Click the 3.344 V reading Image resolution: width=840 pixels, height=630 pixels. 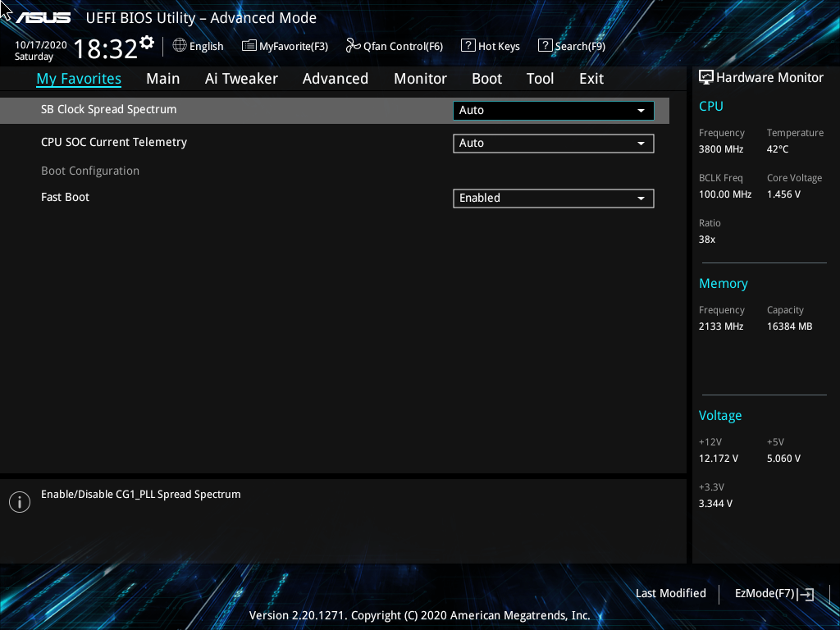point(715,504)
